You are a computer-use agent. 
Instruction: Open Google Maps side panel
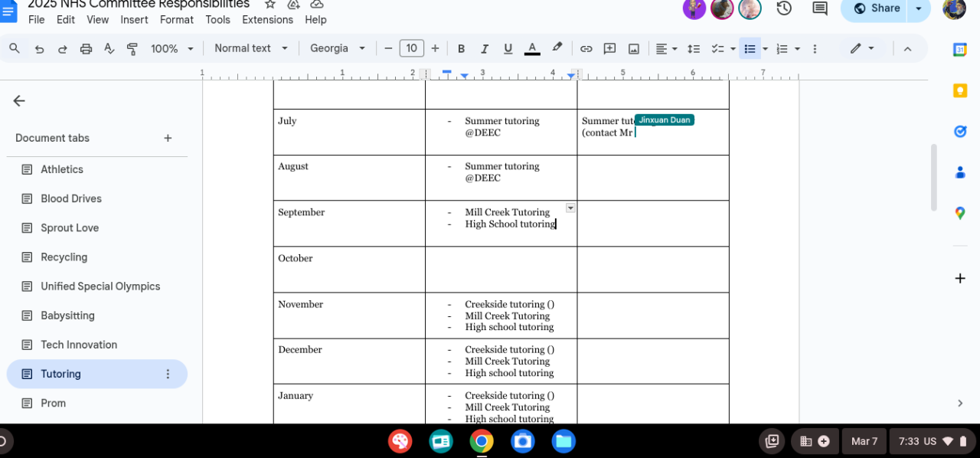(960, 213)
